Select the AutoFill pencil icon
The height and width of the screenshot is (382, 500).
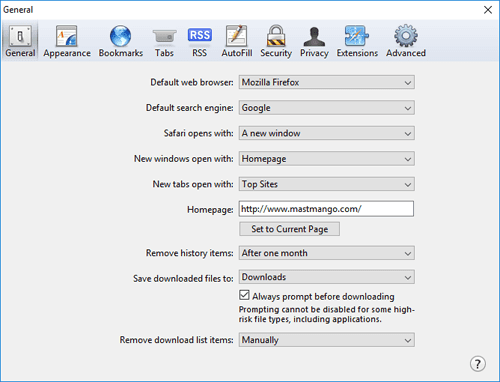[x=237, y=41]
